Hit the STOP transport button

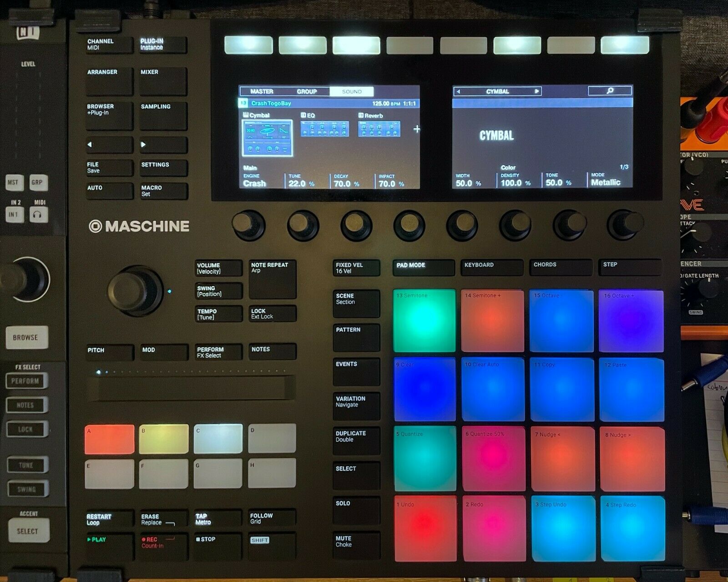[217, 546]
